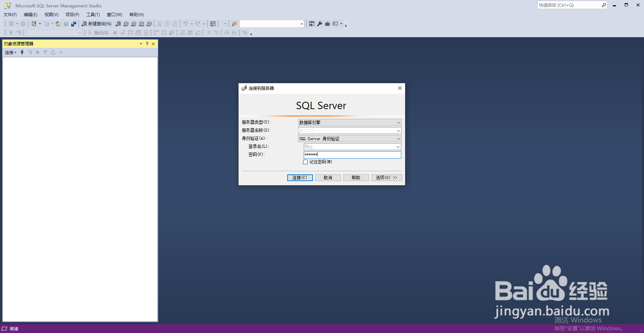Click the new project icon

coord(34,24)
